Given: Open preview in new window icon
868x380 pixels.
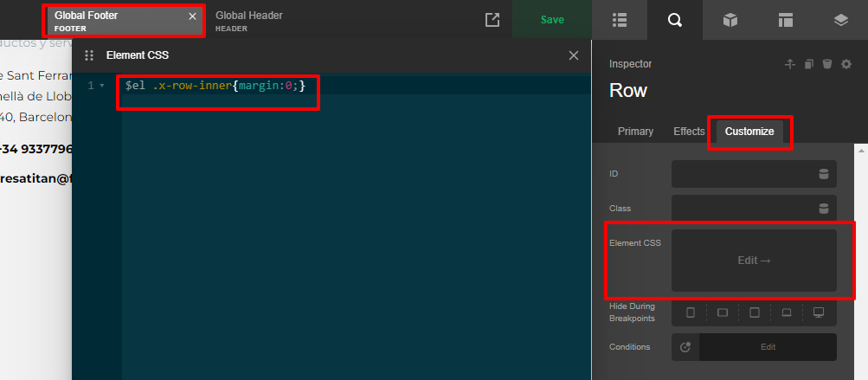Looking at the screenshot, I should (x=492, y=20).
